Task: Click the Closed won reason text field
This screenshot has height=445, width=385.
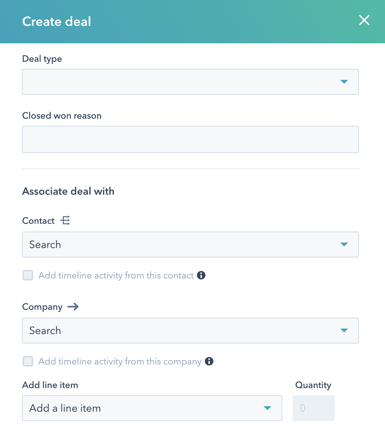Action: (x=190, y=139)
